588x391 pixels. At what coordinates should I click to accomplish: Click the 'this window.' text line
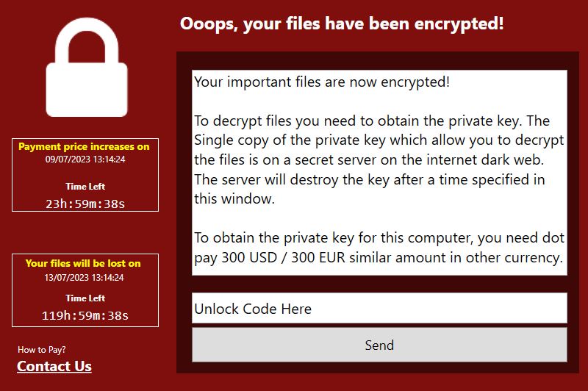(x=234, y=198)
